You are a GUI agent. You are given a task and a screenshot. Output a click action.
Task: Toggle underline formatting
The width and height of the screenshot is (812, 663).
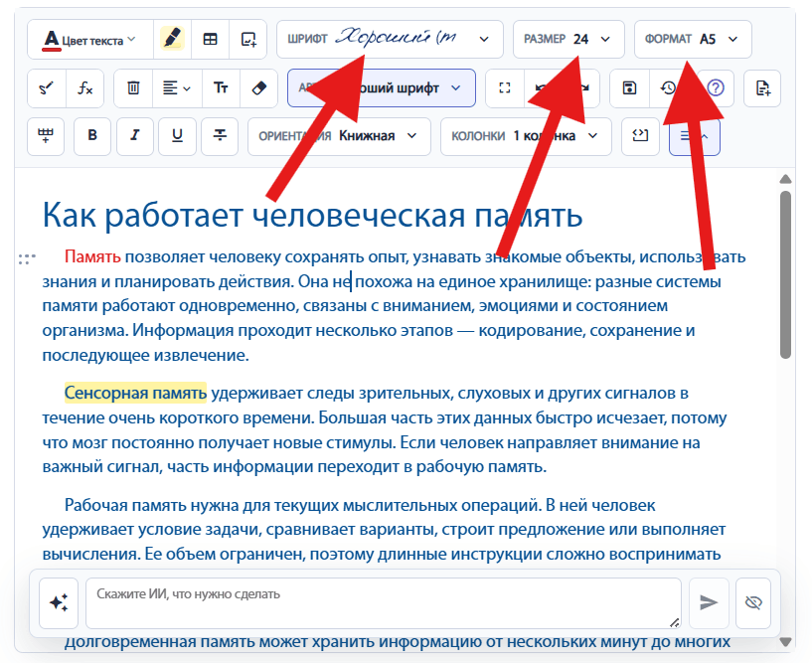[177, 136]
